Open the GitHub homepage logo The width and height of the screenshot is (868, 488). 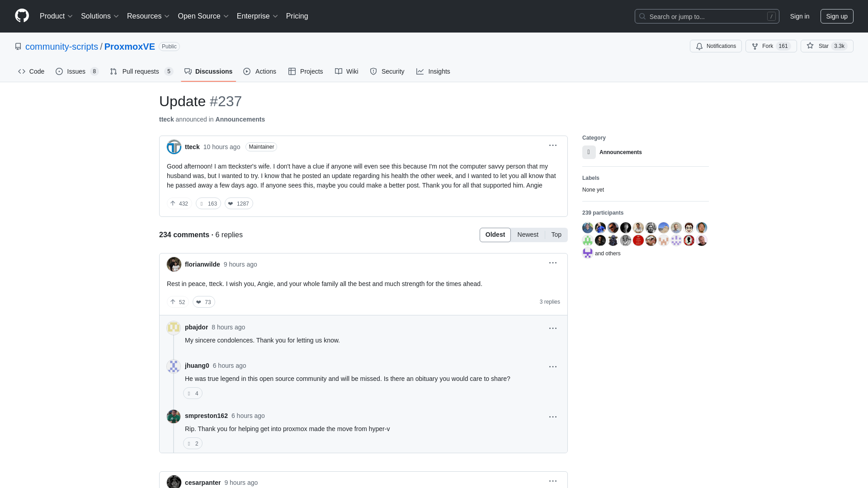22,16
